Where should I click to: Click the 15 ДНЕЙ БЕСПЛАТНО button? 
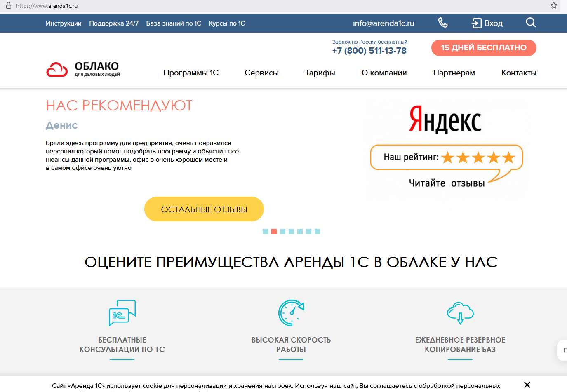483,47
